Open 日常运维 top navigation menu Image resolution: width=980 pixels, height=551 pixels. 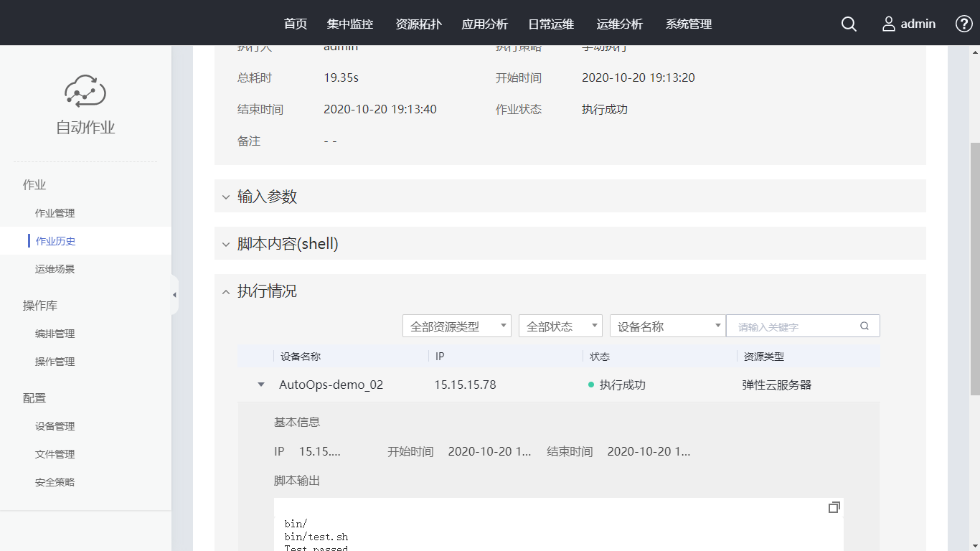click(551, 24)
